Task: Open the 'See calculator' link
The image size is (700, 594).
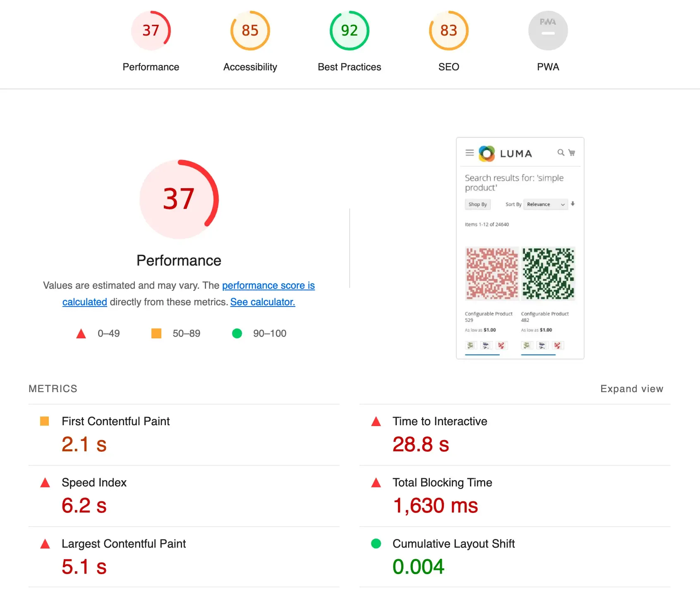Action: tap(262, 302)
